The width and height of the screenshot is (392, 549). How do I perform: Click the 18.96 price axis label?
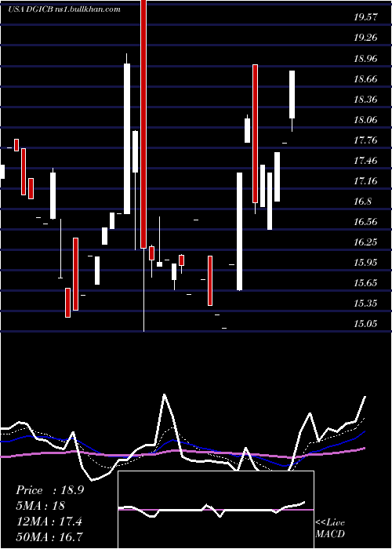click(x=366, y=58)
